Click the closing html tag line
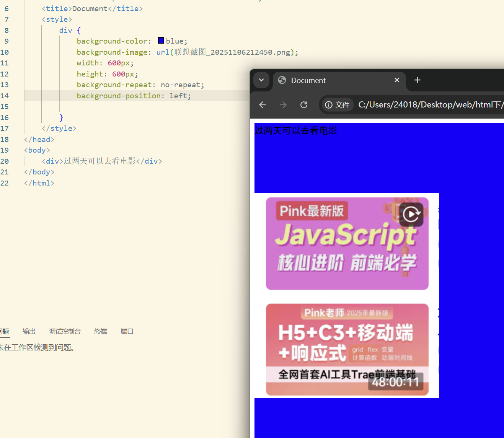The height and width of the screenshot is (438, 504). 39,183
